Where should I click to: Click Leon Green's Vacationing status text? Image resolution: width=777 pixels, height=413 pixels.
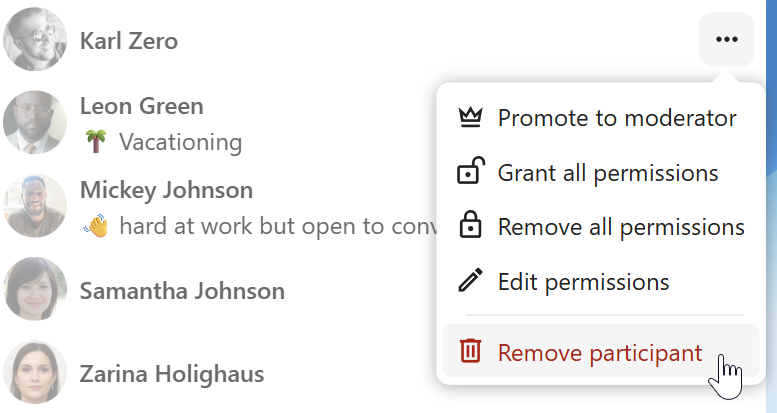180,142
